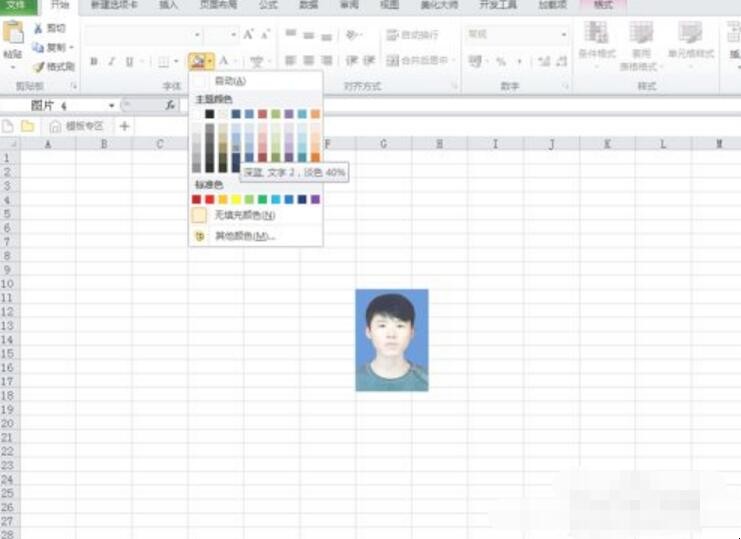The width and height of the screenshot is (741, 539).
Task: Click the yellow folder open icon below ribbon
Action: 27,126
